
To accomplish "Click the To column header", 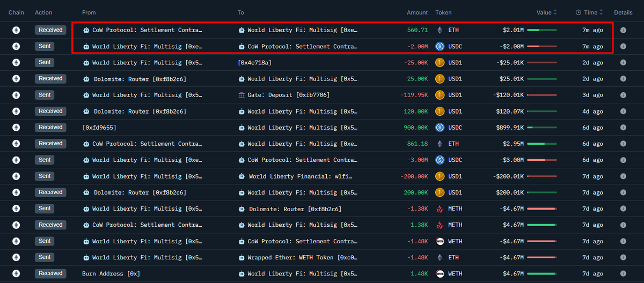I will [241, 12].
